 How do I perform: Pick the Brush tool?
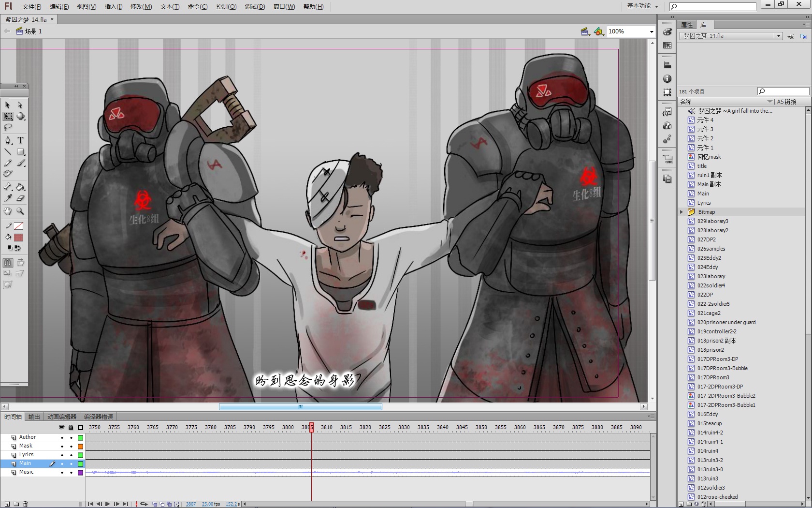pyautogui.click(x=20, y=163)
